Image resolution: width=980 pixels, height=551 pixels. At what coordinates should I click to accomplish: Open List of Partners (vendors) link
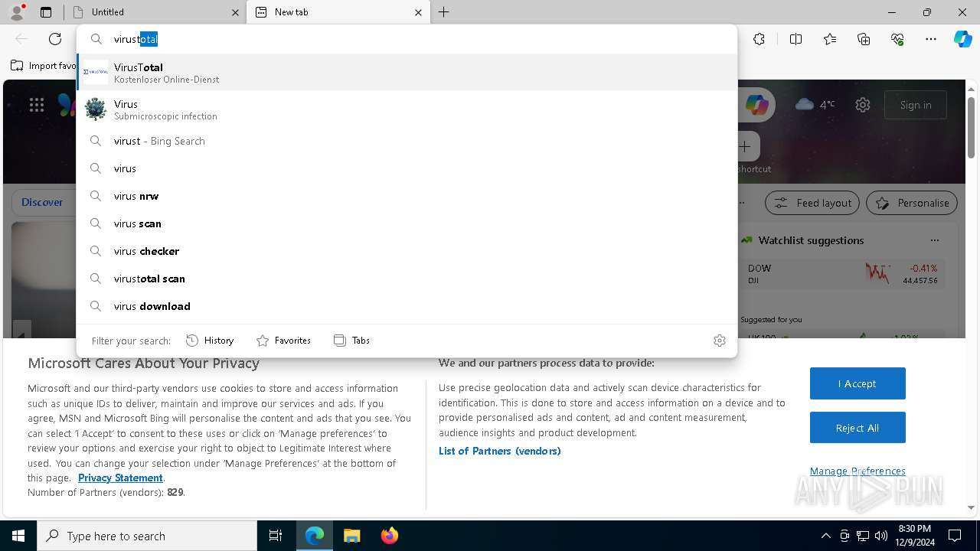pos(500,451)
